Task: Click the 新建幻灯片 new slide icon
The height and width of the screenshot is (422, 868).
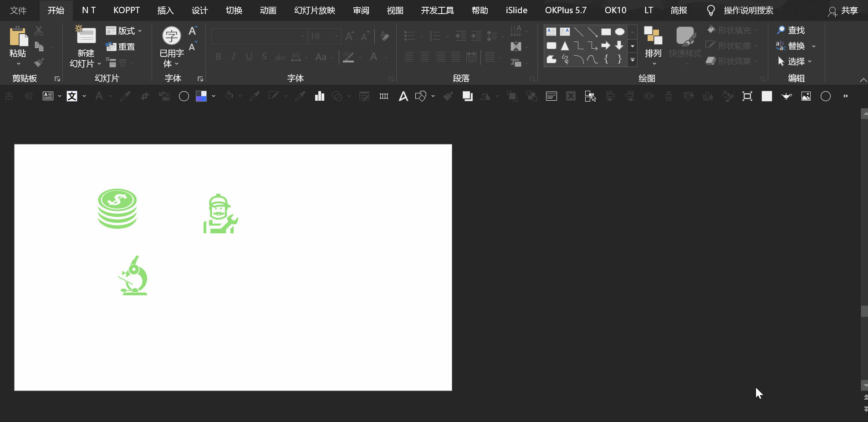Action: click(x=85, y=36)
